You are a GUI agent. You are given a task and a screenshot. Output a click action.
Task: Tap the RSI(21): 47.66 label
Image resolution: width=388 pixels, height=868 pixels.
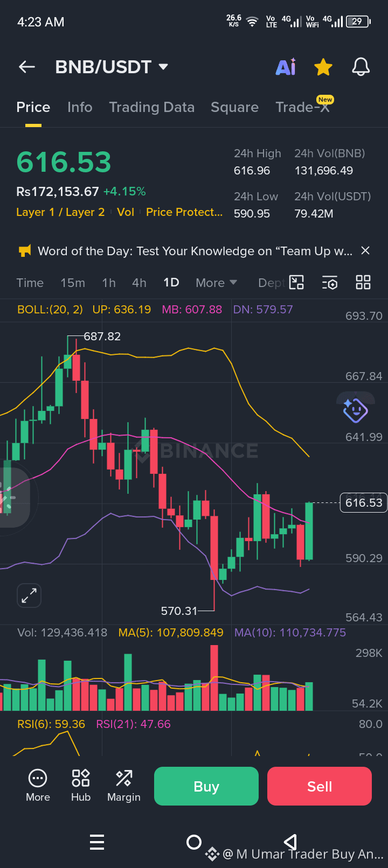(133, 724)
